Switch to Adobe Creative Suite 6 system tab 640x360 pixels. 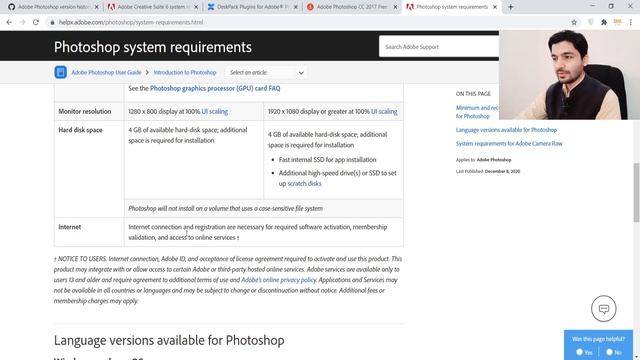[152, 7]
